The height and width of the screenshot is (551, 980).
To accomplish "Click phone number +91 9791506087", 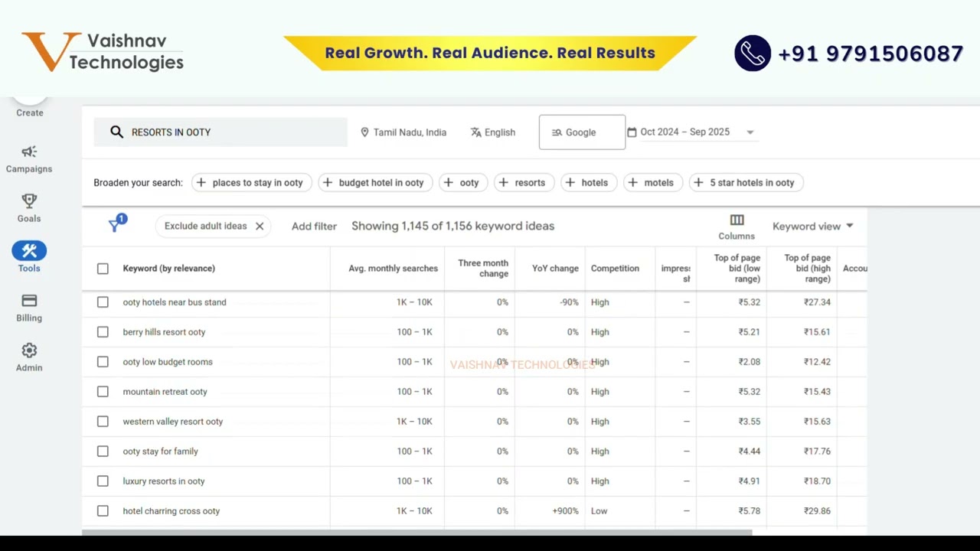I will click(x=871, y=53).
